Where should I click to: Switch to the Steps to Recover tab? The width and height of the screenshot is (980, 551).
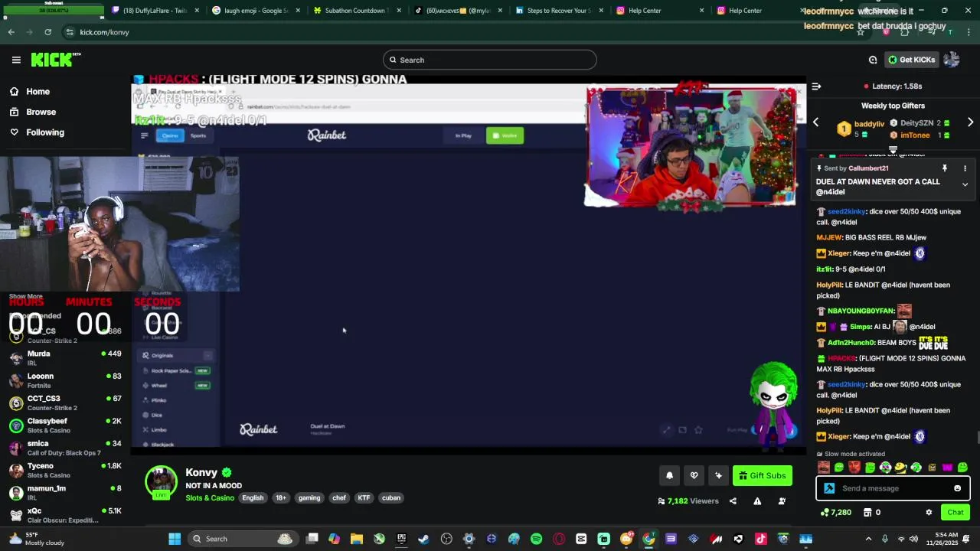[556, 11]
